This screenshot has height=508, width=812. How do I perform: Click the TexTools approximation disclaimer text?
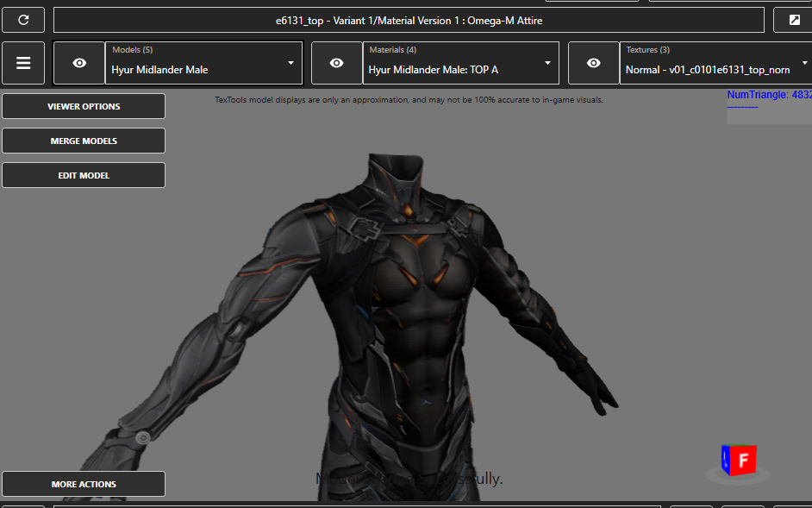click(x=409, y=99)
